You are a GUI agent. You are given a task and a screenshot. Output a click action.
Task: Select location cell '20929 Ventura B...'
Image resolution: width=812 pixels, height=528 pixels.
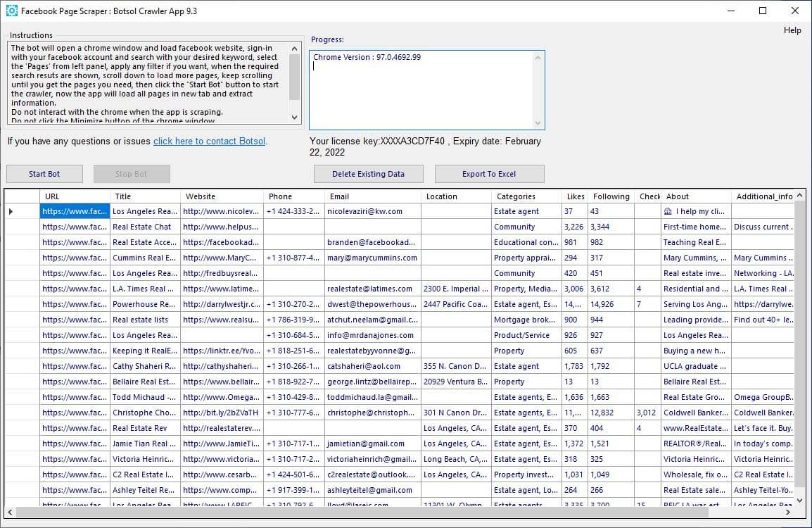(456, 382)
